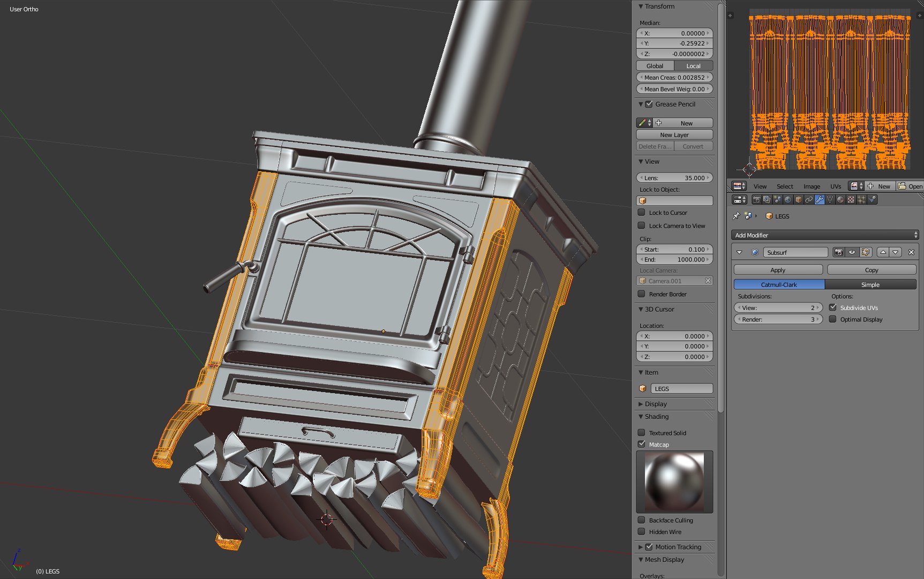Screen dimensions: 924x579
Task: Open the Physics properties tab
Action: click(x=872, y=199)
